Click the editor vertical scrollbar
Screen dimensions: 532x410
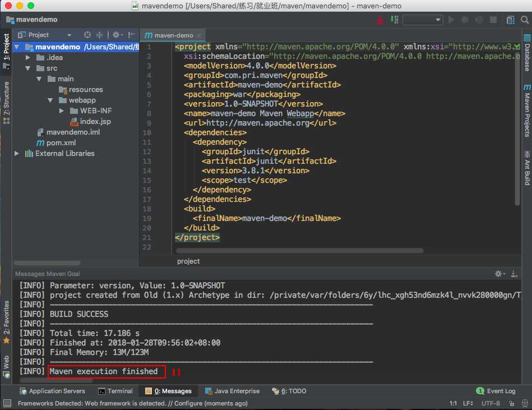coord(517,129)
